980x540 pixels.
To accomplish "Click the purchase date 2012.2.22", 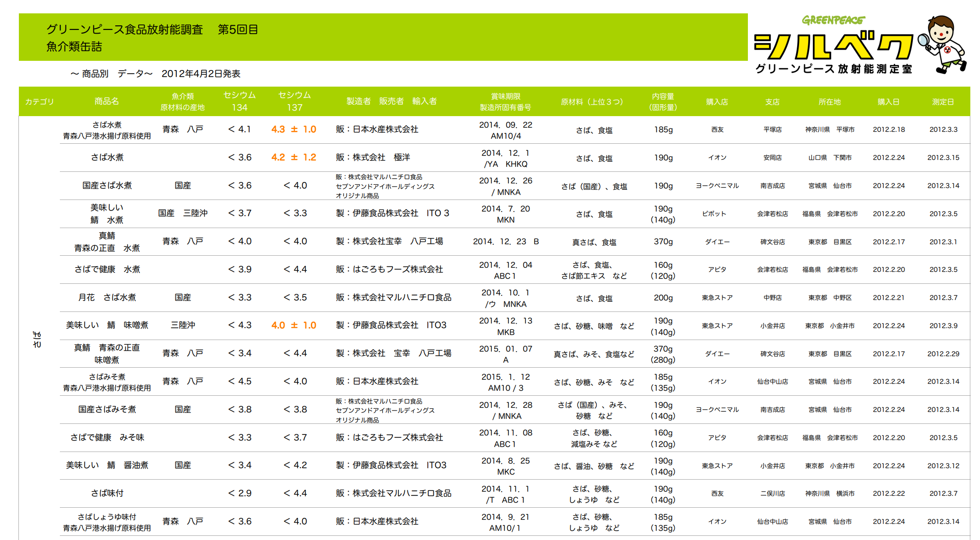I will (x=889, y=493).
